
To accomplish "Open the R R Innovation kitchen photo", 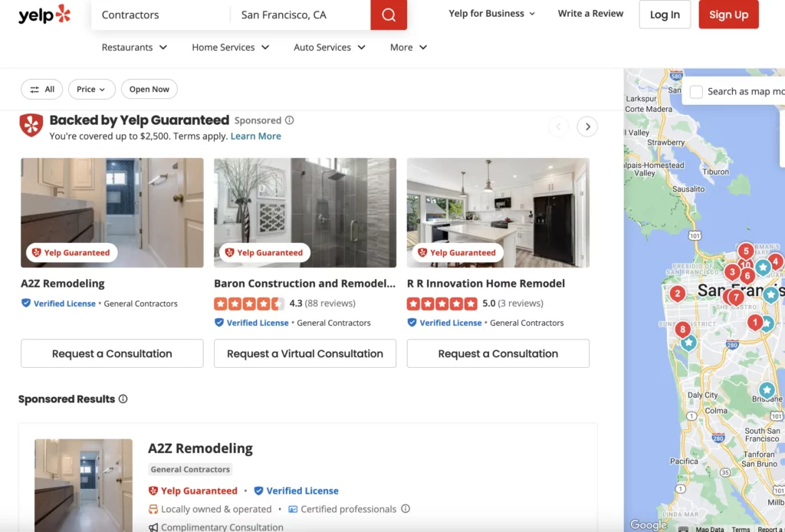I will (x=498, y=212).
